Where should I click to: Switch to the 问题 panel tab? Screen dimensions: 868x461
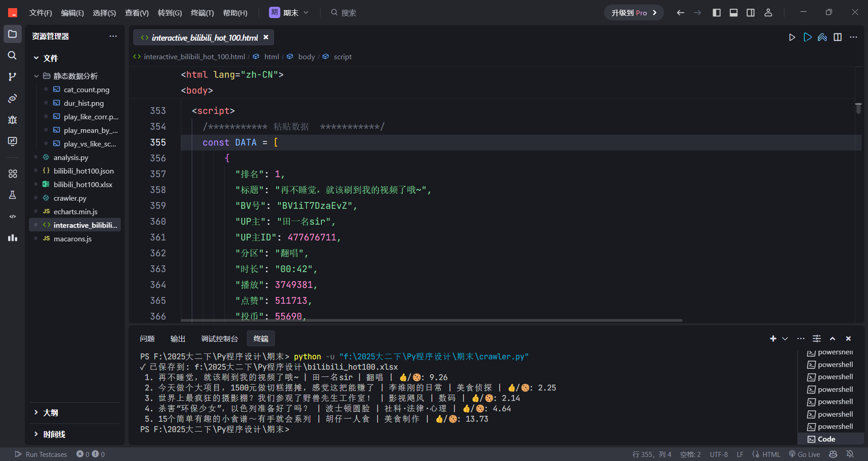pyautogui.click(x=147, y=339)
